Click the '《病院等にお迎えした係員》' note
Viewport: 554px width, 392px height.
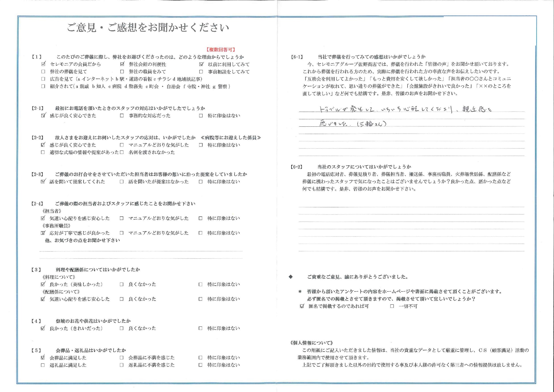click(231, 138)
